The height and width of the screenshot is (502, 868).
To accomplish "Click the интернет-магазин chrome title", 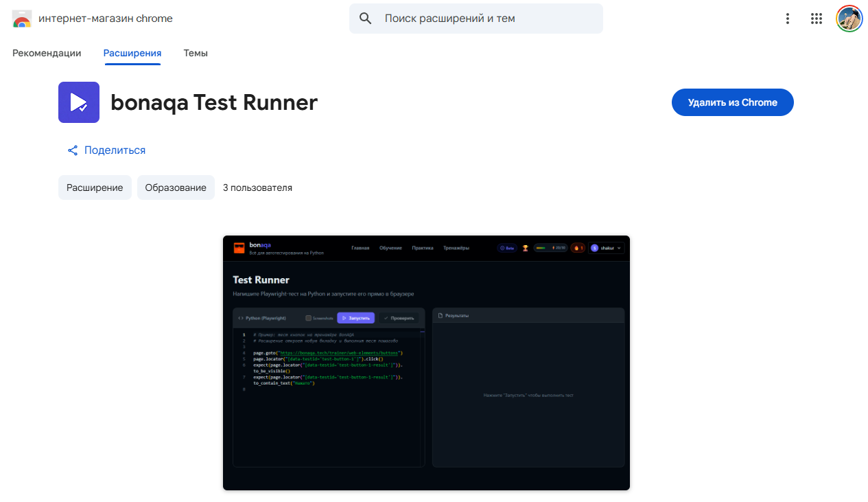I will [x=106, y=19].
